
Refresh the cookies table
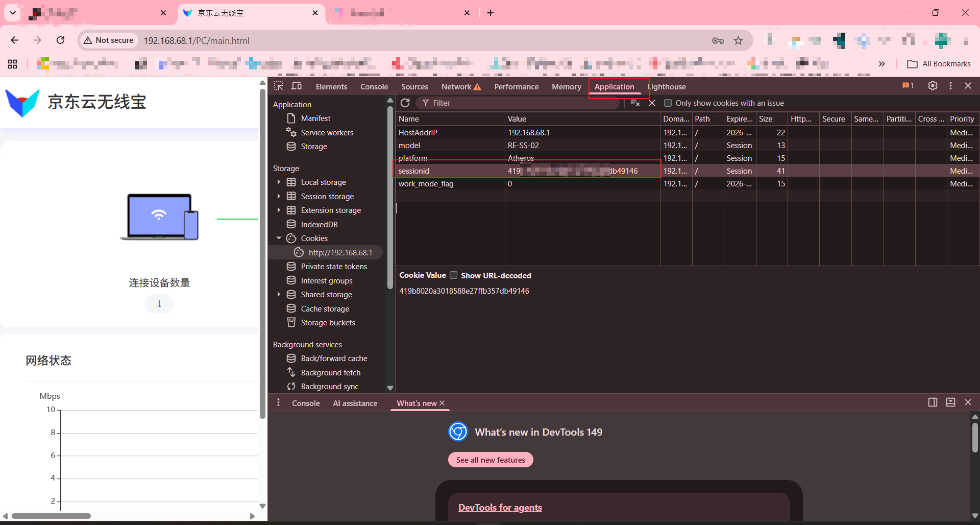(x=405, y=103)
